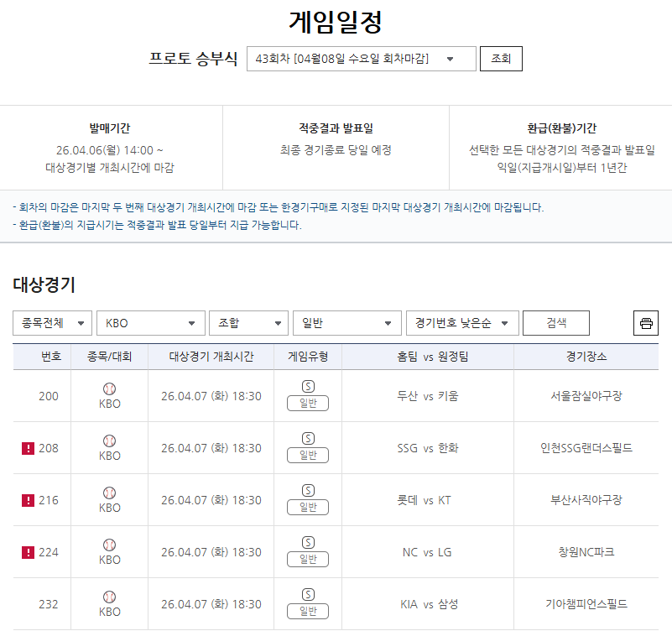Screen dimensions: 672x631
Task: Click the printer icon above the match table
Action: click(x=645, y=322)
